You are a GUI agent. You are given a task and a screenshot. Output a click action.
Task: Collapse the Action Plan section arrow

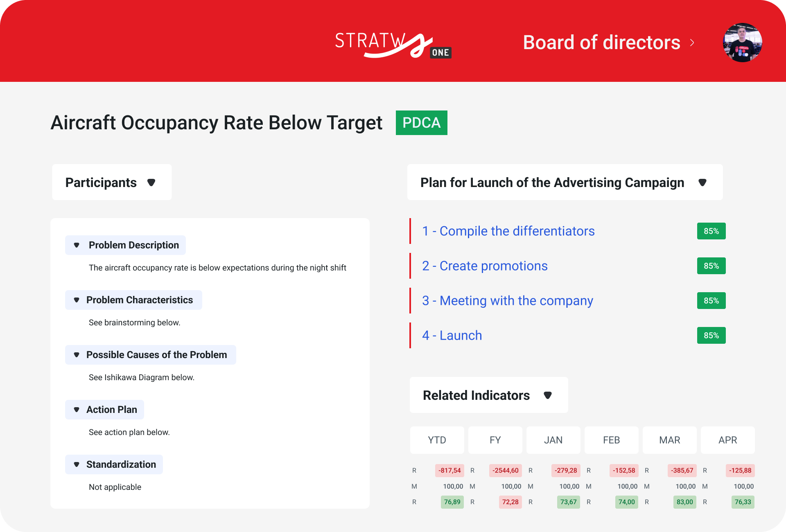[77, 410]
